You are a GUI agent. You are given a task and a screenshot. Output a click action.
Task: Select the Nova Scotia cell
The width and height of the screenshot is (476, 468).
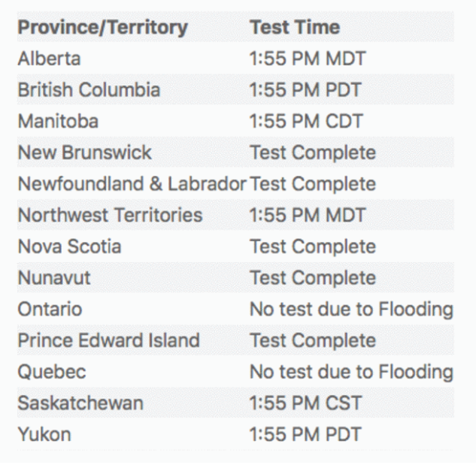click(x=69, y=246)
